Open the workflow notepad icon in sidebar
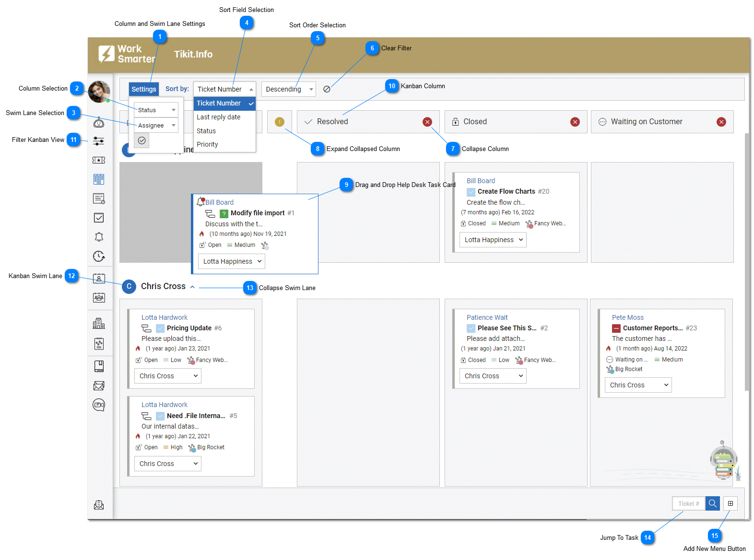The image size is (754, 560). point(99,343)
